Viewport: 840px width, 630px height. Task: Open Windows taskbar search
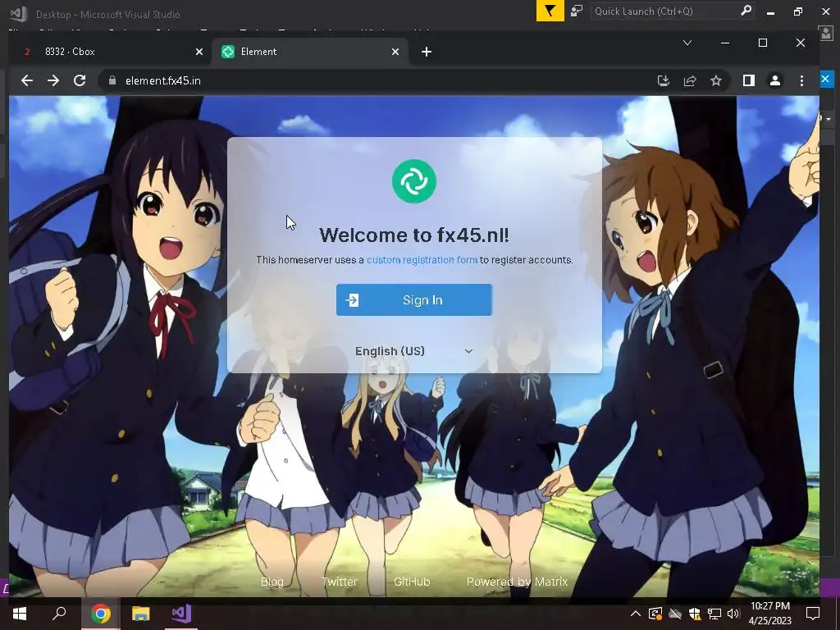[59, 614]
